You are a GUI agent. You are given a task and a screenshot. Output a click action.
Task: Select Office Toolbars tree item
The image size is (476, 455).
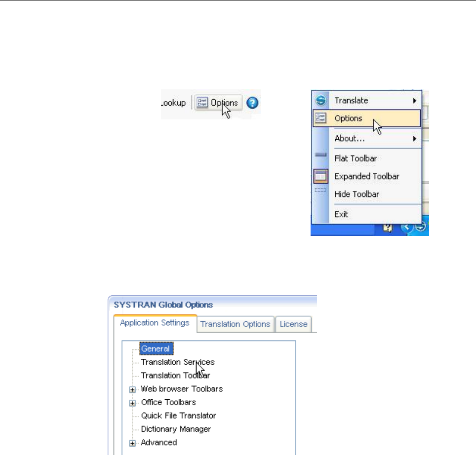[168, 402]
